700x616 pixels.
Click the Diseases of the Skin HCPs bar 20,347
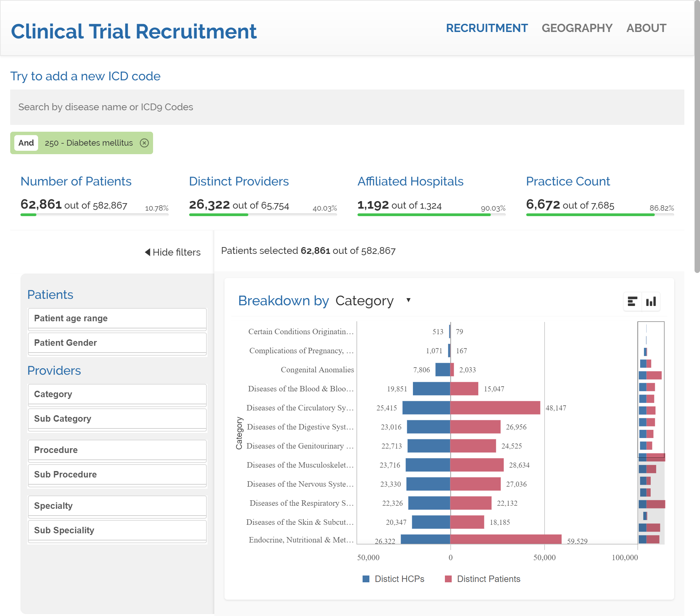pos(431,522)
